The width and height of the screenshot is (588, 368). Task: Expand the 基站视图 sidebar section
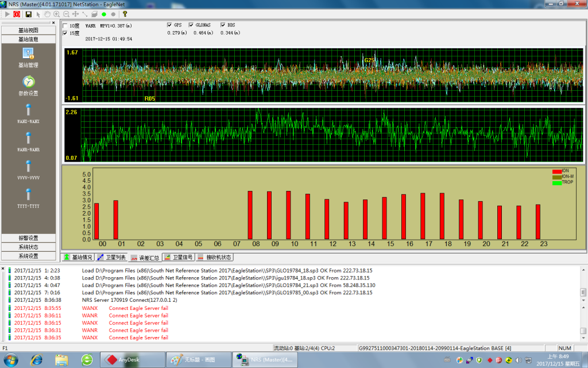pyautogui.click(x=28, y=30)
